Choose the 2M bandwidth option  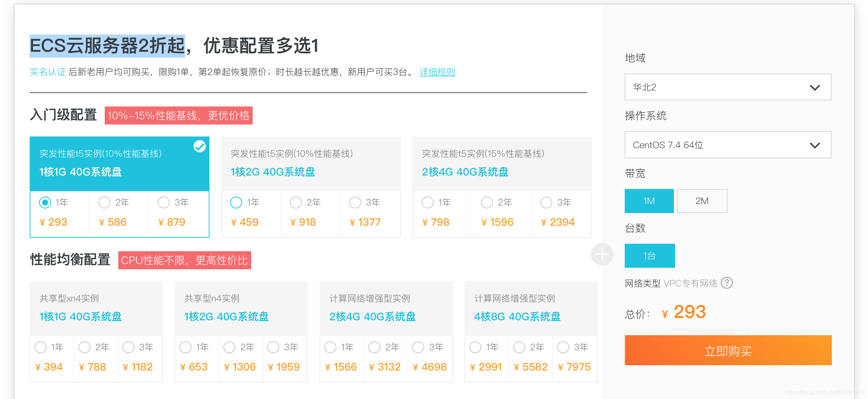coord(702,201)
